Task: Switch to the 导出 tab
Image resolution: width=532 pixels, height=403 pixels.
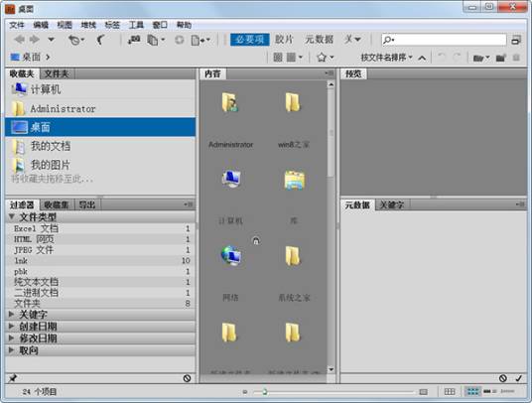Action: pos(87,204)
